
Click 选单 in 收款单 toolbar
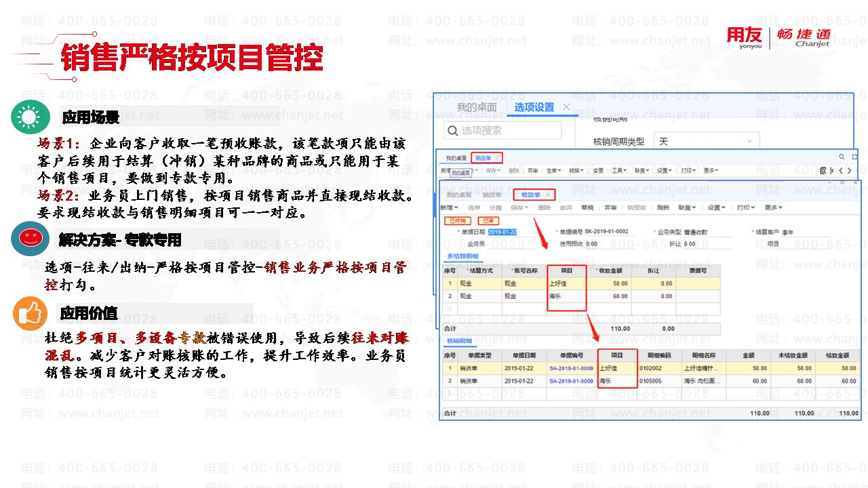(x=474, y=207)
